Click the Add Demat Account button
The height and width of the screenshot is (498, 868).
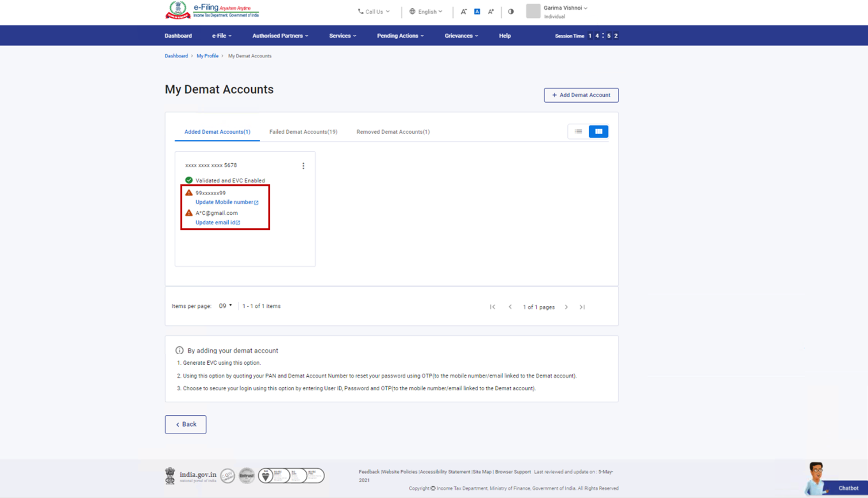tap(581, 95)
